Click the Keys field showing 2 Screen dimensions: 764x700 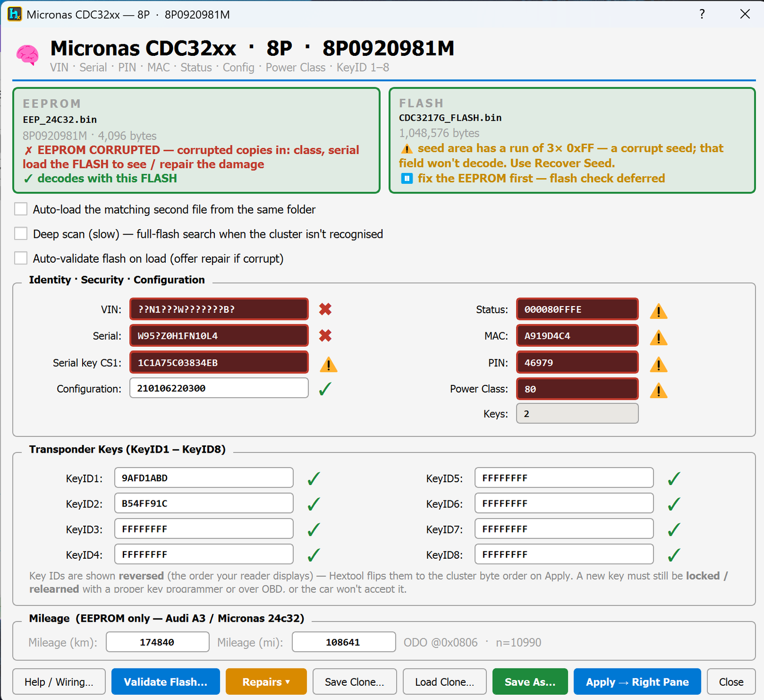point(577,414)
